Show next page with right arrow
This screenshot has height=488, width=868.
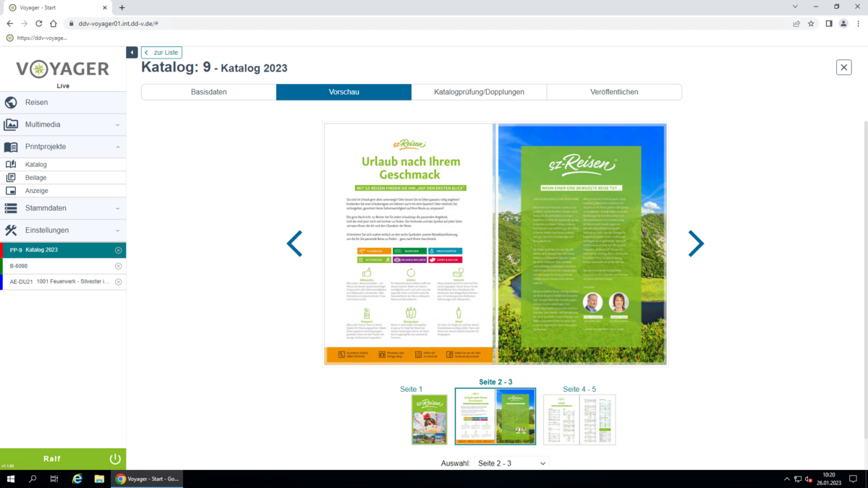[x=695, y=244]
